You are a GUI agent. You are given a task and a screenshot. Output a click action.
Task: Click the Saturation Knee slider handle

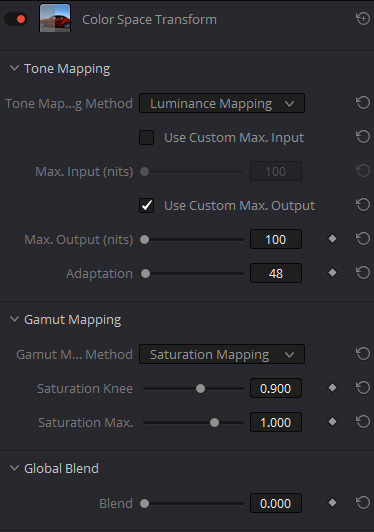click(x=201, y=388)
